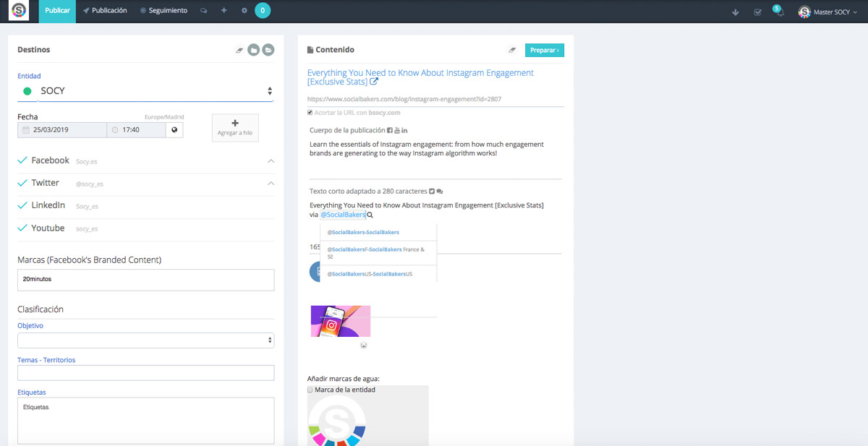This screenshot has width=868, height=446.
Task: Click the open folder icon in Destinos
Action: click(268, 50)
